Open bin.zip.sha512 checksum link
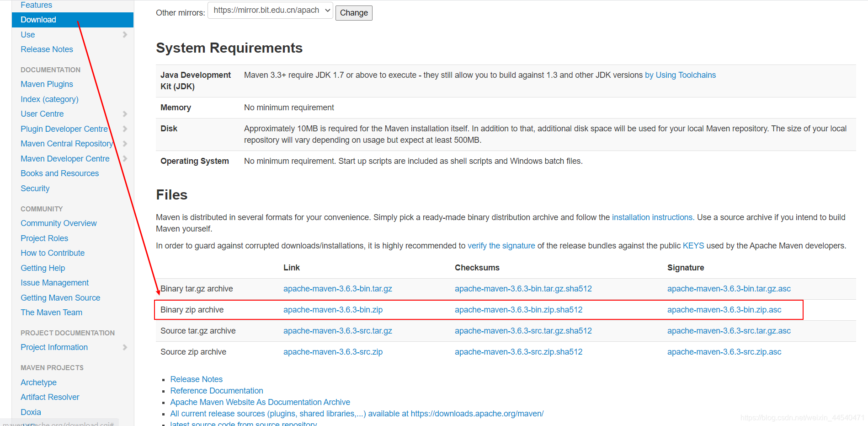Screen dimensions: 868x426 pos(518,310)
